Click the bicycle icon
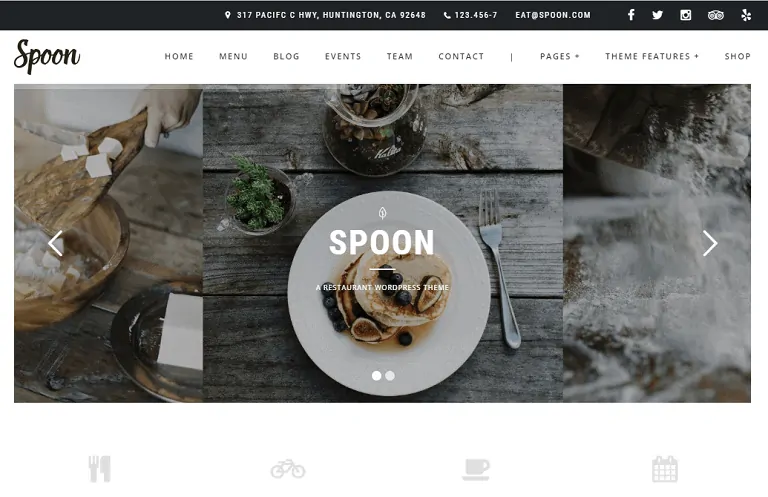This screenshot has width=768, height=497. 288,469
